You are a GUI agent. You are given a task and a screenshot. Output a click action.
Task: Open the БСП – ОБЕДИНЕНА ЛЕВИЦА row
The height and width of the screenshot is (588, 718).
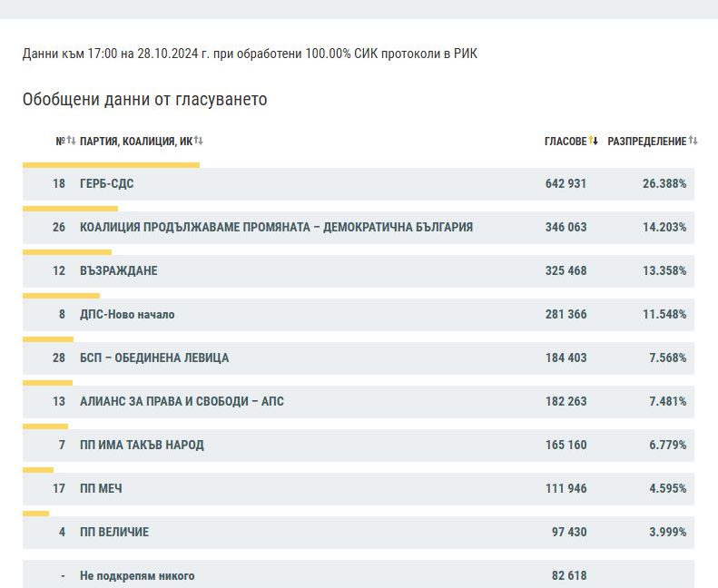[154, 358]
